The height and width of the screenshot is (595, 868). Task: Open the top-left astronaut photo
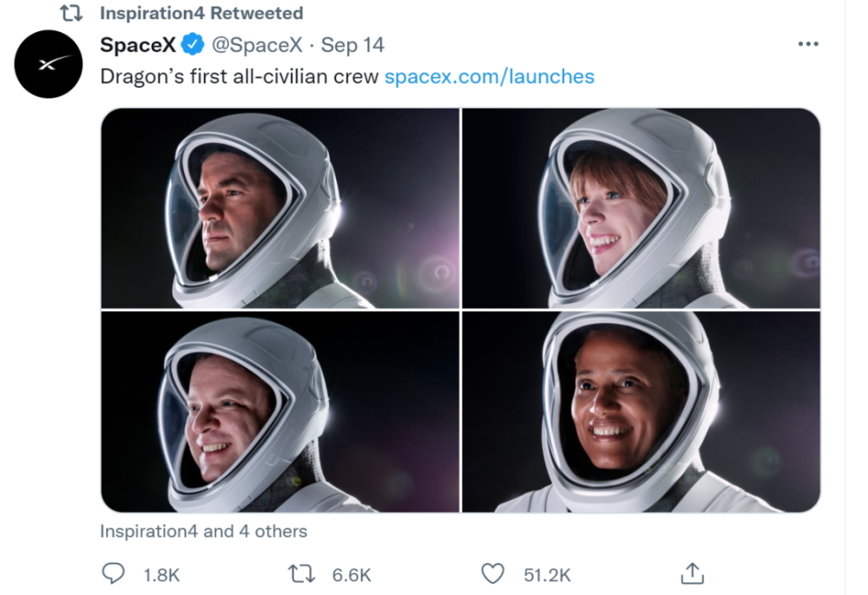[278, 206]
